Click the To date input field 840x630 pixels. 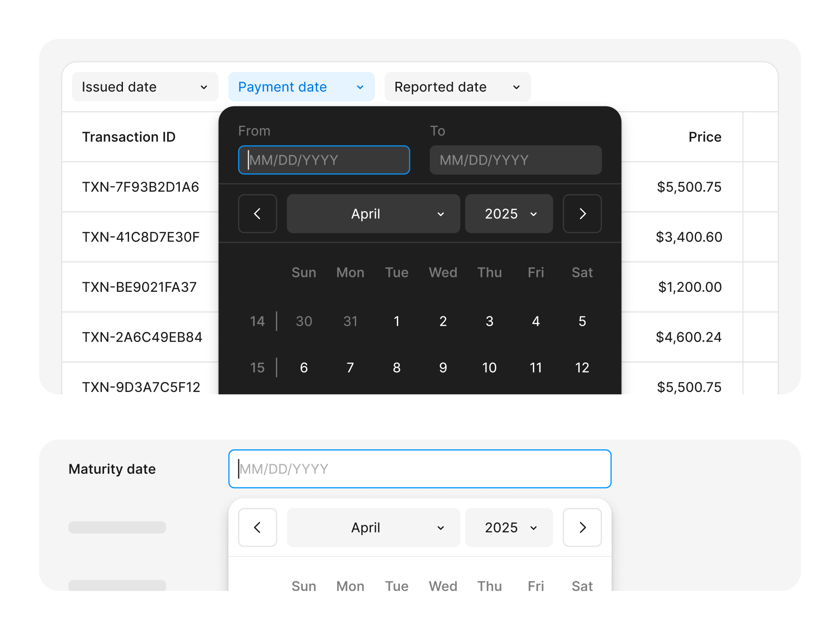point(515,160)
